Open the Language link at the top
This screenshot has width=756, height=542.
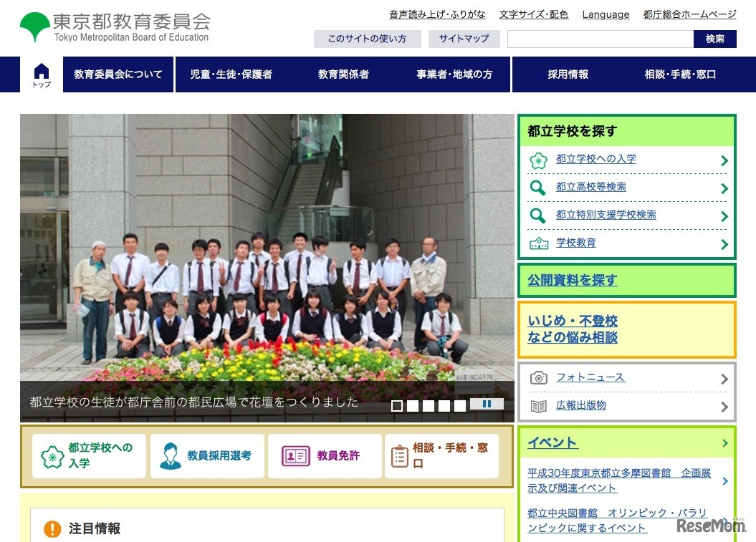606,14
